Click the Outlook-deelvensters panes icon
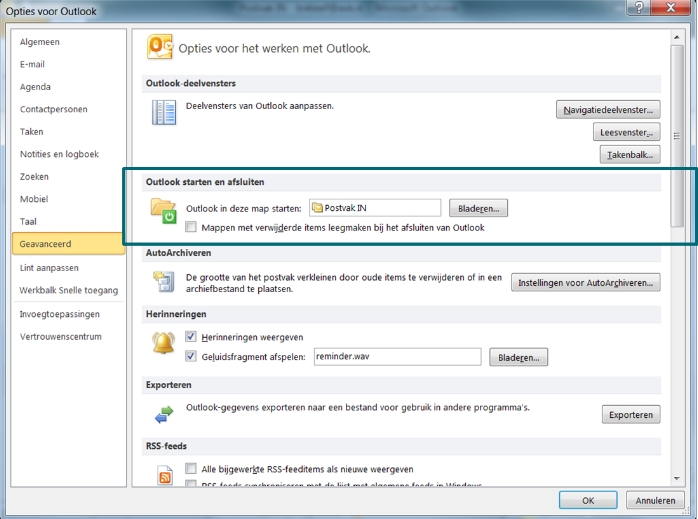 [x=164, y=112]
